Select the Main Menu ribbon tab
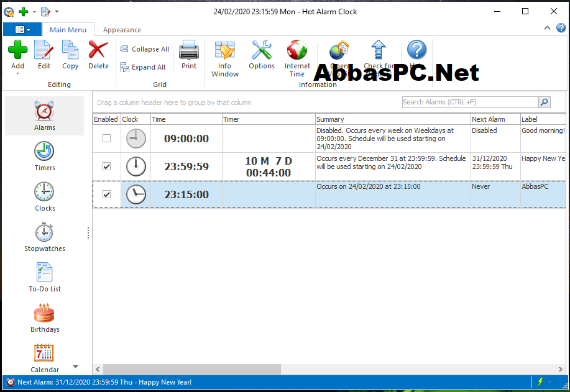 68,30
